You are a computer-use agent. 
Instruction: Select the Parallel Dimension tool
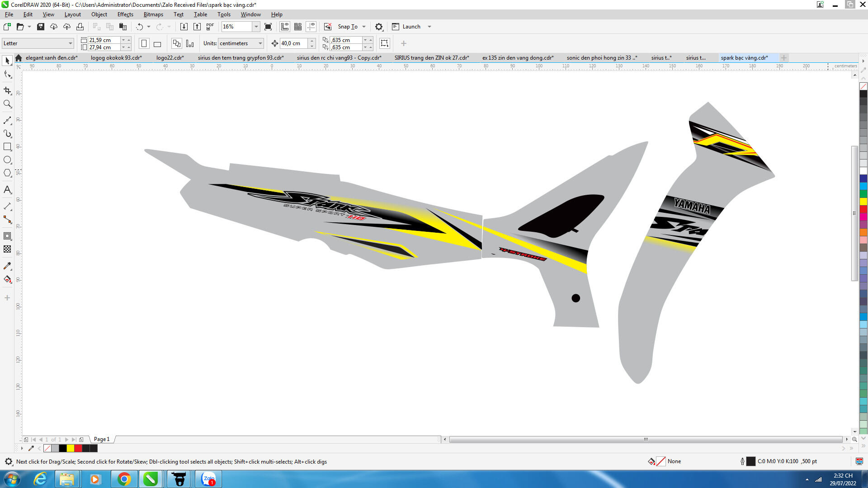click(7, 206)
